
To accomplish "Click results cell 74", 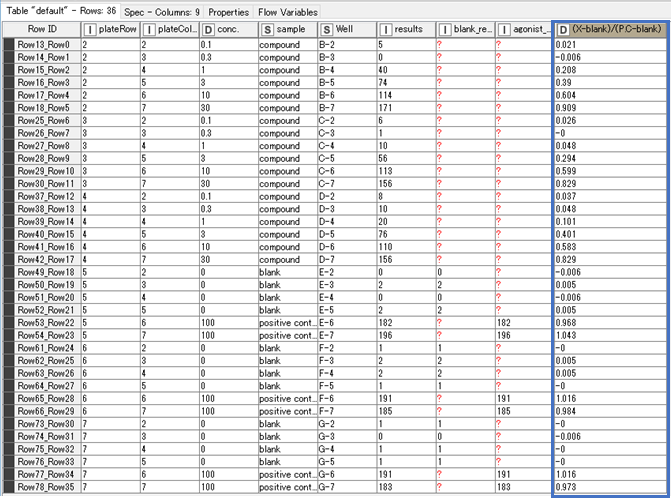I will tap(406, 83).
